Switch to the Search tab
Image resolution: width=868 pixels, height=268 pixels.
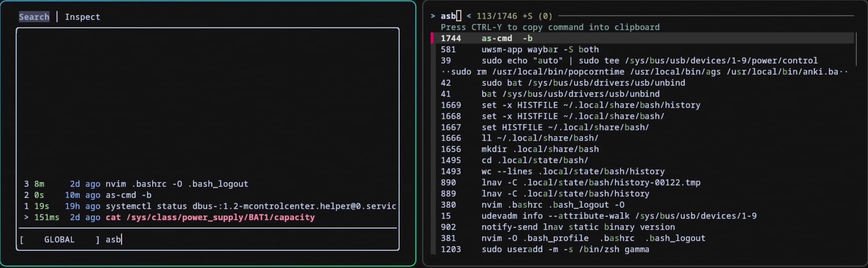[34, 17]
